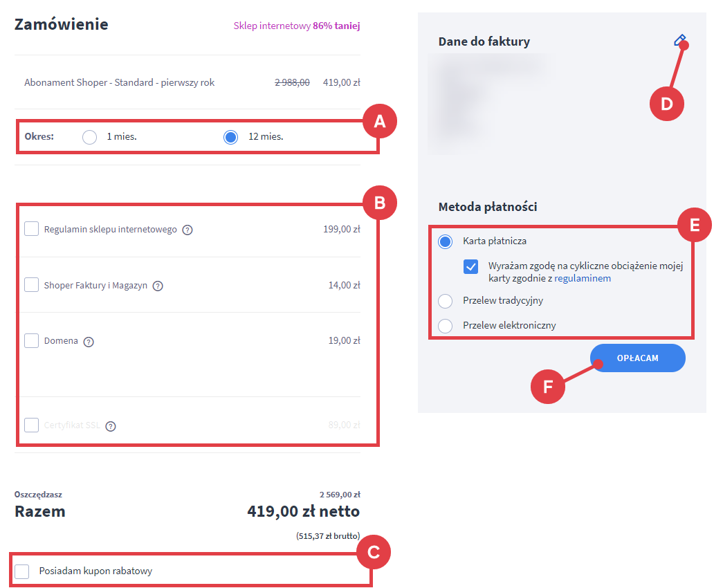Click the question mark icon next to Domena
The width and height of the screenshot is (714, 588).
(89, 341)
